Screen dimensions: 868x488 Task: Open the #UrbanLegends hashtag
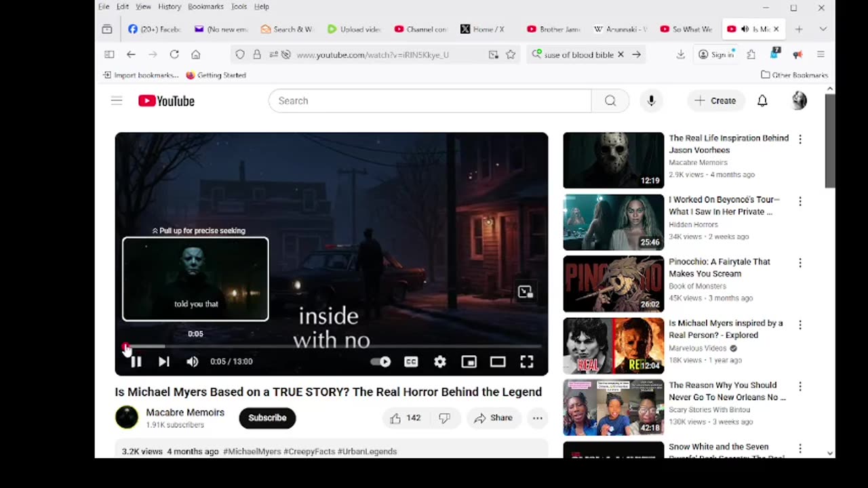[x=367, y=451]
